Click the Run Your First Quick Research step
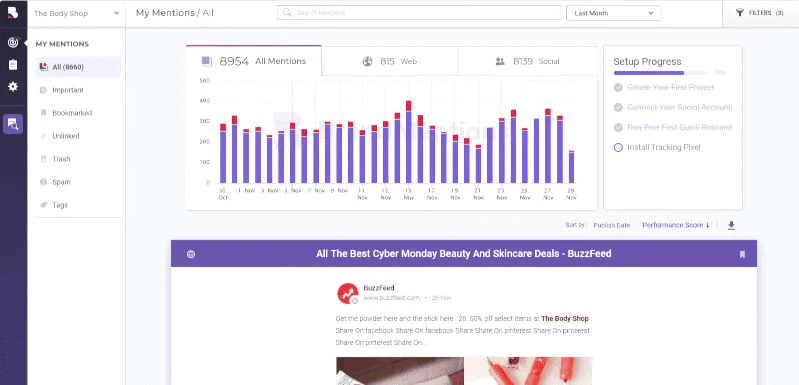The width and height of the screenshot is (799, 385). click(x=679, y=127)
